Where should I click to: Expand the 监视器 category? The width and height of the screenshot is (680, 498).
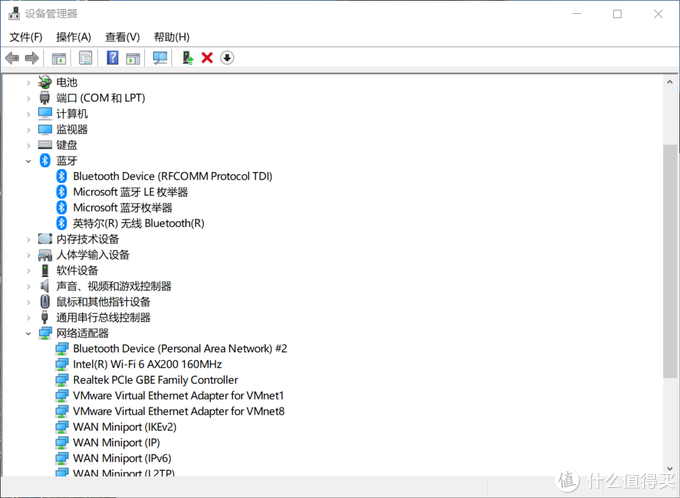[x=28, y=129]
